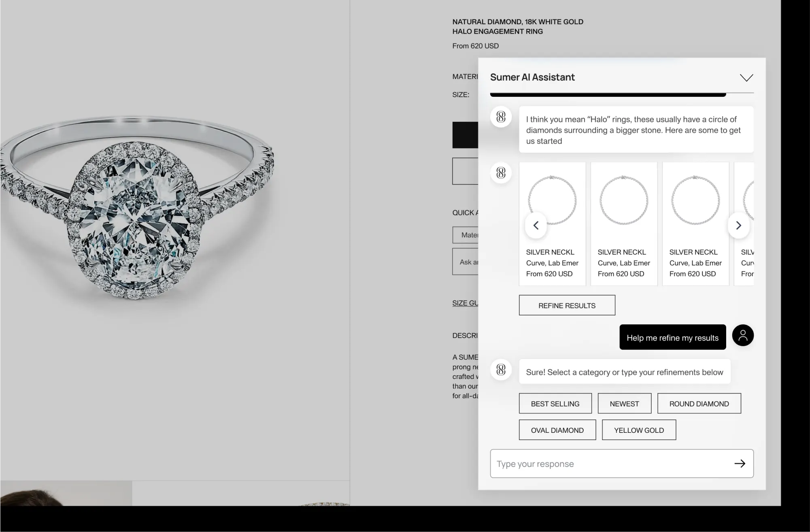
Task: Select the Best Selling refinement
Action: [555, 404]
